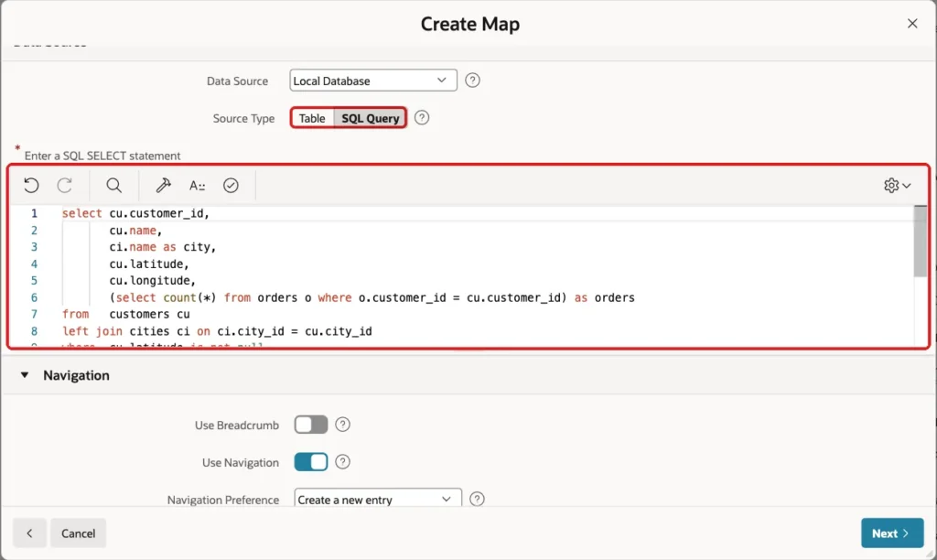This screenshot has height=560, width=937.
Task: Click the 'left join cities ci' line
Action: coord(217,330)
